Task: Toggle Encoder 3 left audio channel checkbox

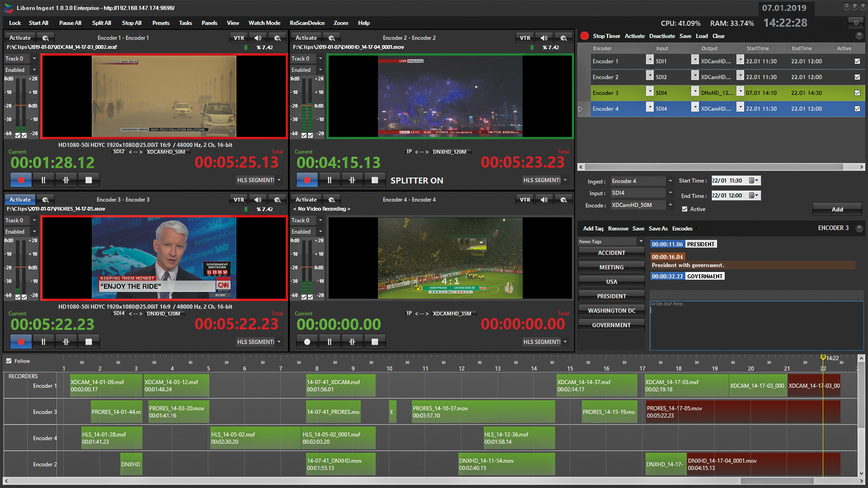Action: pyautogui.click(x=18, y=297)
